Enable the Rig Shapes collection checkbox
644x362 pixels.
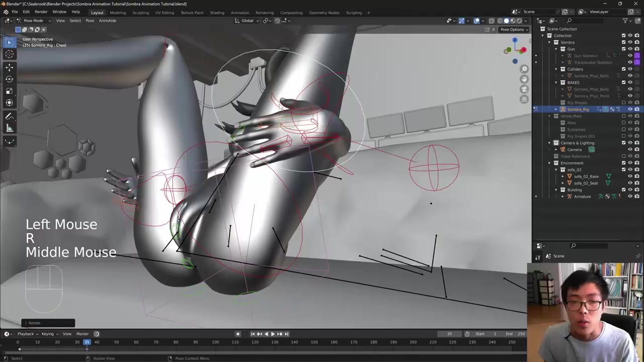pos(624,103)
